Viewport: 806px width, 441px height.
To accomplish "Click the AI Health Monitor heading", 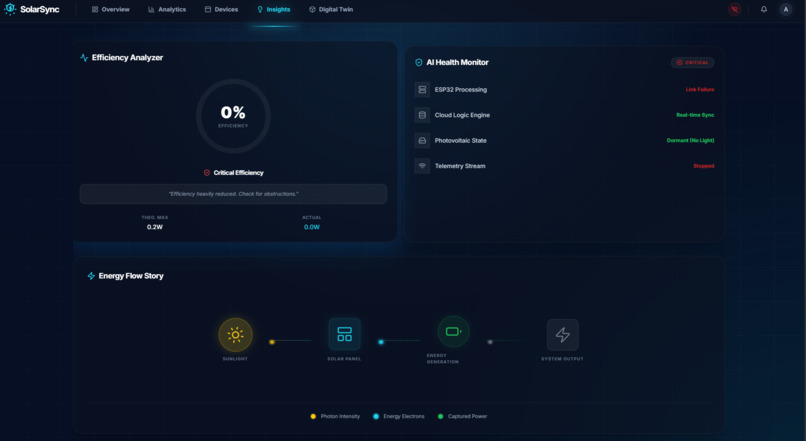I will [x=457, y=62].
